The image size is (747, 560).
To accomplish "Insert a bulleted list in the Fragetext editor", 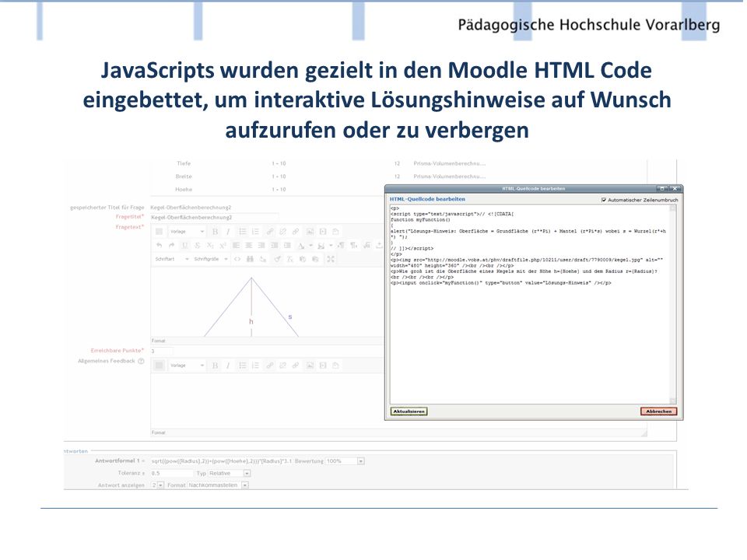I will coord(243,232).
